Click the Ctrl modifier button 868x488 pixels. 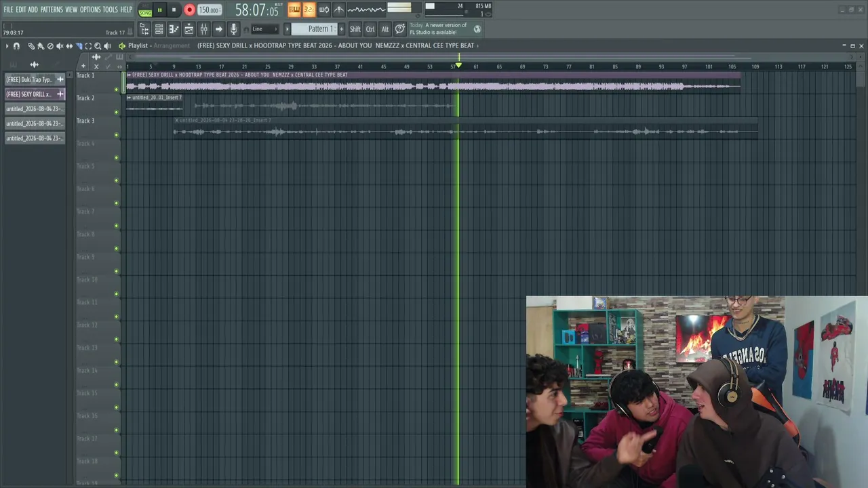click(x=370, y=29)
